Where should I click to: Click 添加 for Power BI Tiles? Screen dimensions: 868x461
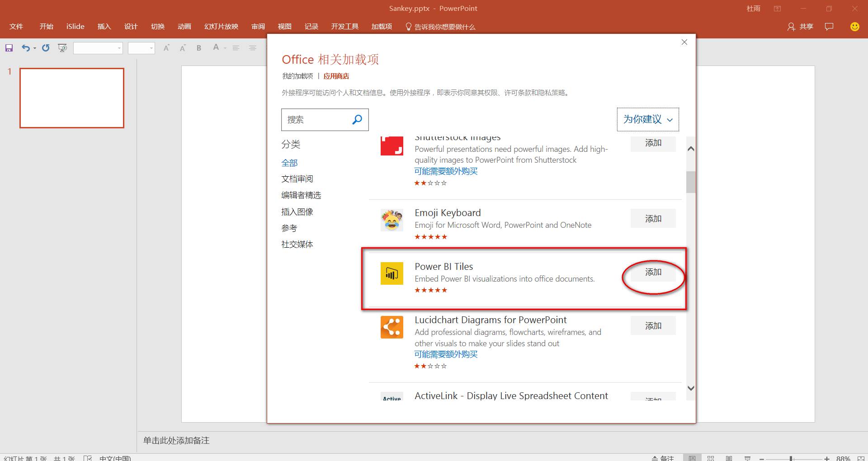coord(653,272)
